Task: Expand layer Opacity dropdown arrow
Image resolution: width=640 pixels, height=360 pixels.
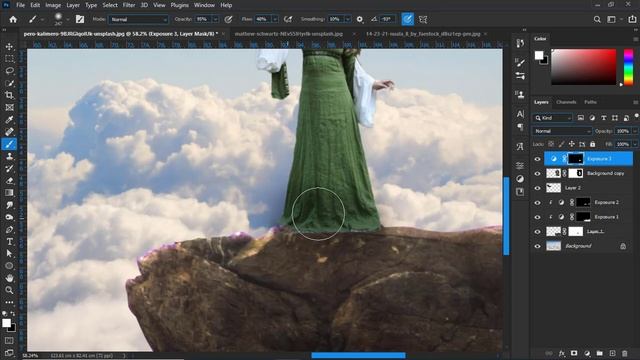Action: pos(635,131)
